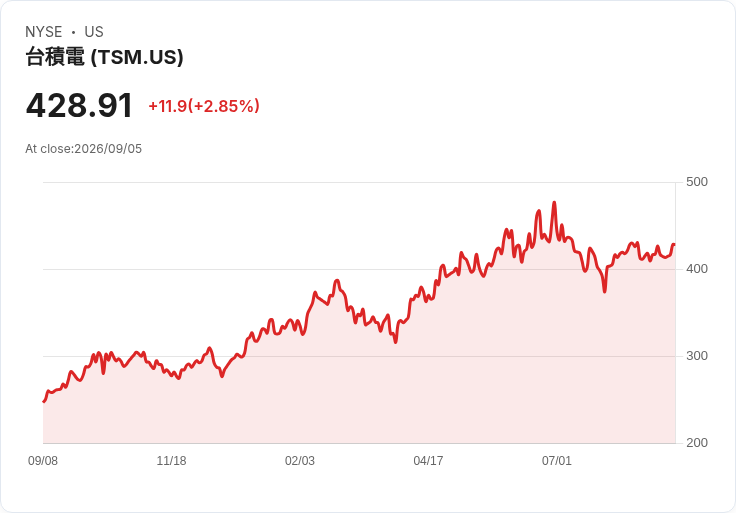Click the line's starting point at 09/08
The height and width of the screenshot is (513, 736).
(44, 402)
